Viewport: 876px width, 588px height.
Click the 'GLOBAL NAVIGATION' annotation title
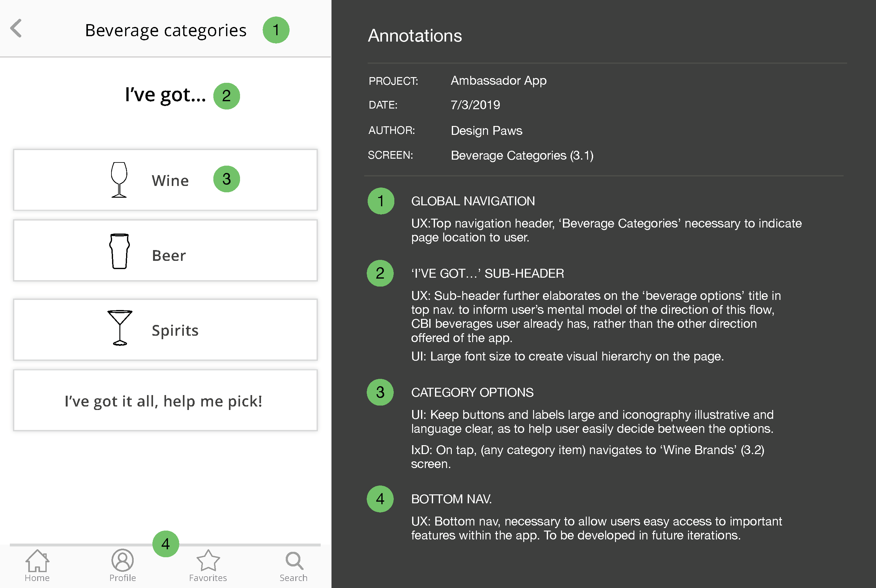473,201
